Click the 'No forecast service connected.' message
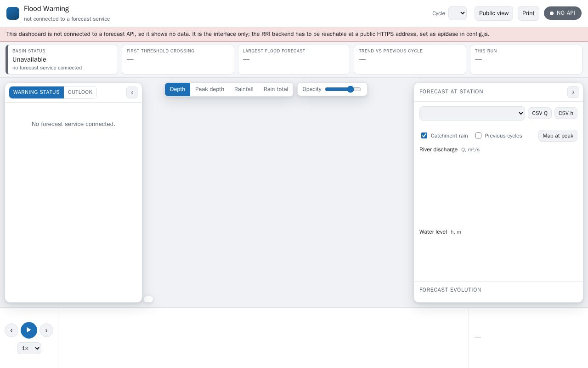 [73, 124]
